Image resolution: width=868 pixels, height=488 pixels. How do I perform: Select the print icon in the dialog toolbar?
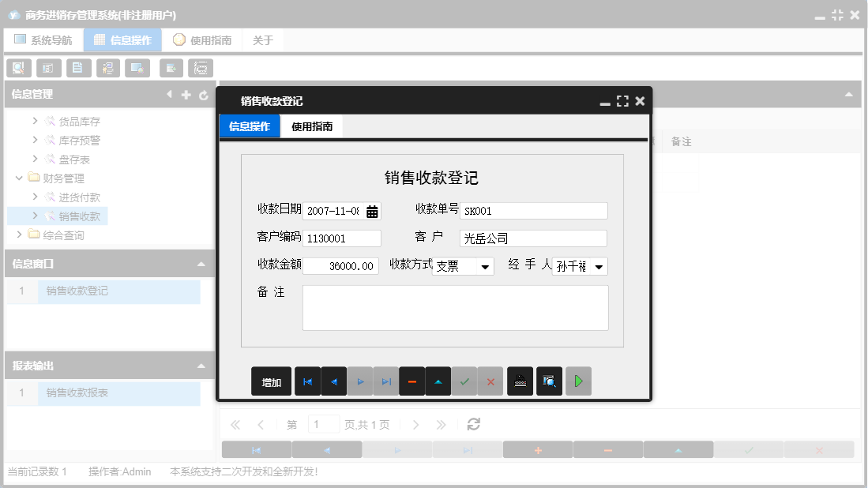click(520, 381)
